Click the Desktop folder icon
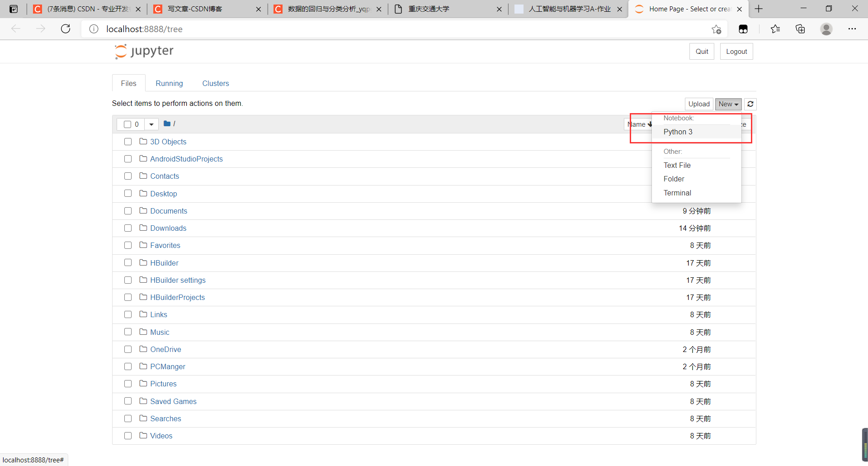This screenshot has width=868, height=466. pyautogui.click(x=143, y=193)
